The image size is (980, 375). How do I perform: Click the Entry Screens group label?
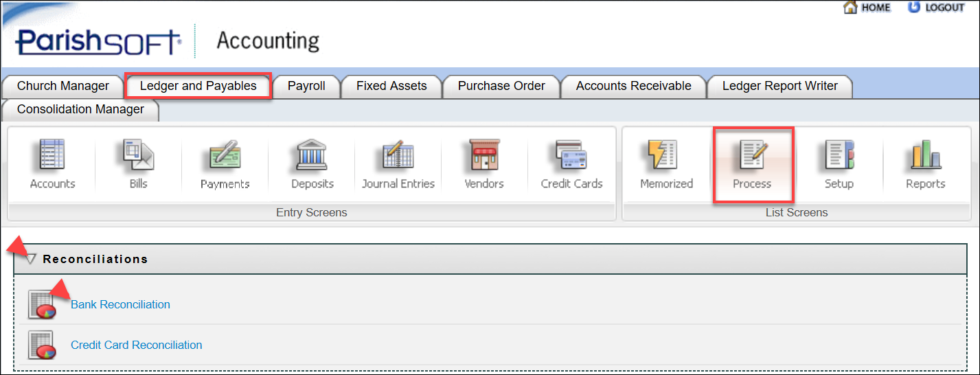(x=312, y=213)
